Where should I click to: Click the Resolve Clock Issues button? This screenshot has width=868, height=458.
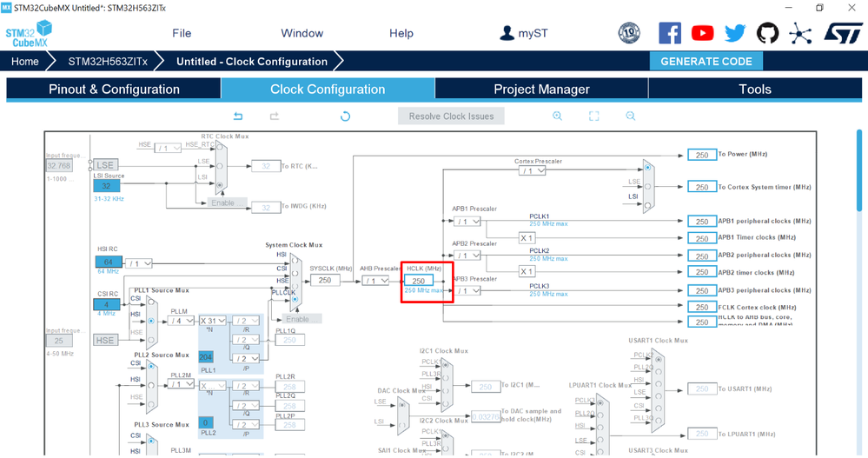pyautogui.click(x=451, y=116)
